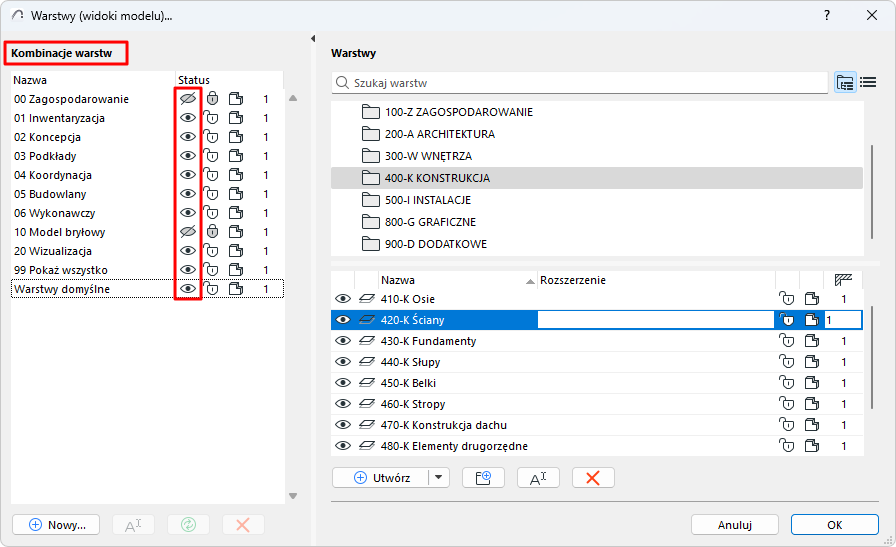Screen dimensions: 896x547
Task: Click Rozszerzenie field of 420-K Ściany
Action: 655,320
